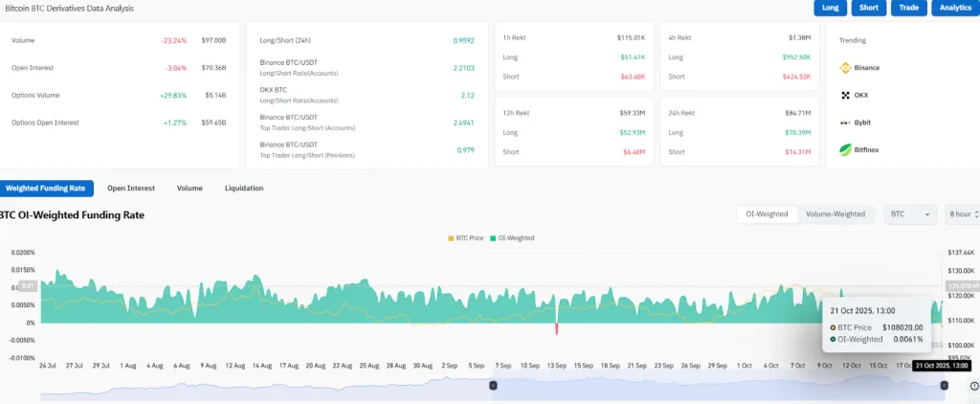This screenshot has width=980, height=404.
Task: Expand the 8 hour interval selector
Action: pos(962,214)
